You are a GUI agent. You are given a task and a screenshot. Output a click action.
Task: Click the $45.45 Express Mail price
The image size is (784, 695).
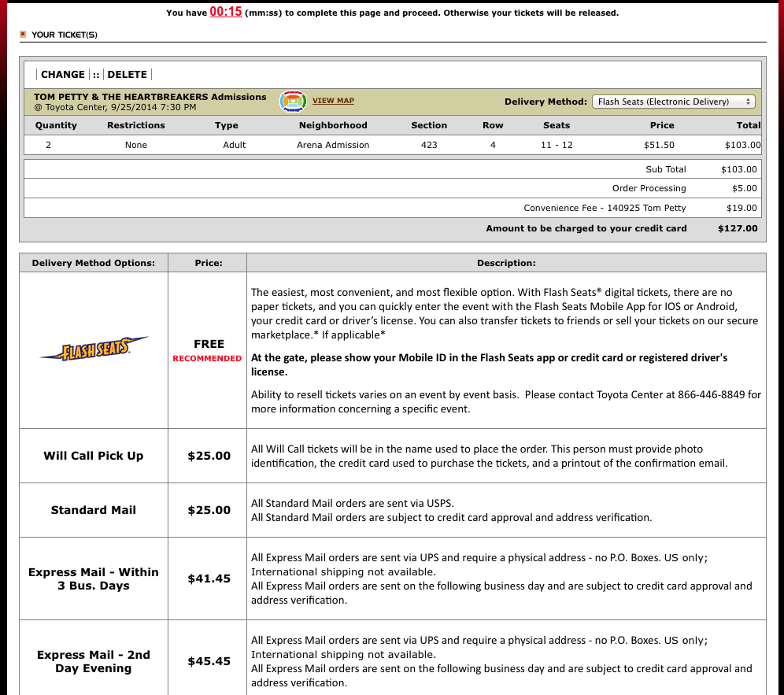click(209, 661)
